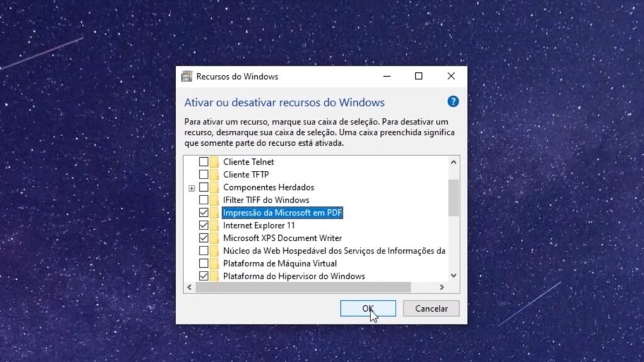Click the vertical scrollbar thumb
Screen dimensions: 644x362
(x=453, y=198)
